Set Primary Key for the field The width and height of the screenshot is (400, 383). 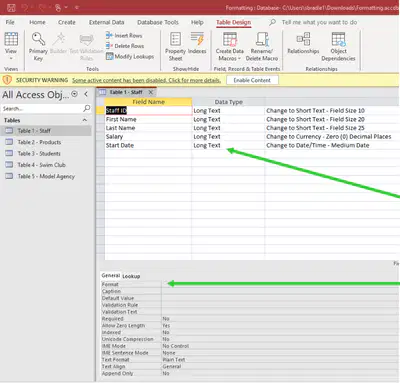[x=38, y=47]
